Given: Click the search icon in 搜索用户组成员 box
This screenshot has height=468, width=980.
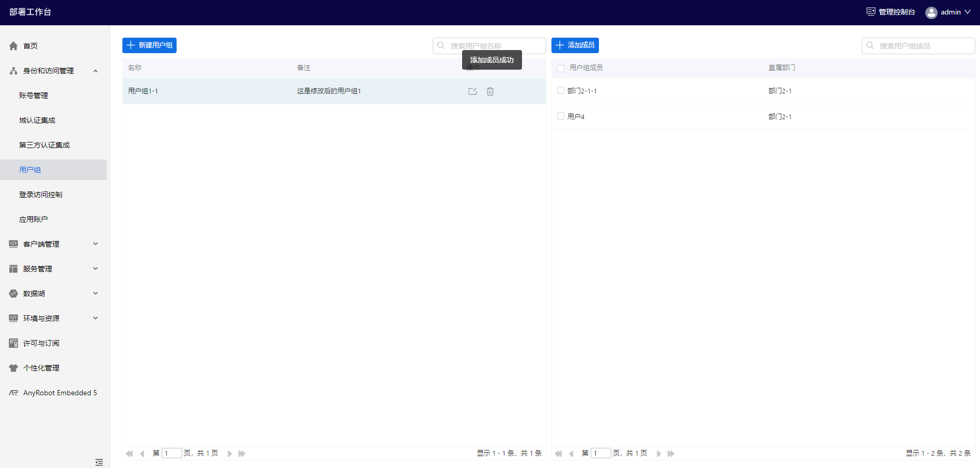Looking at the screenshot, I should 870,45.
